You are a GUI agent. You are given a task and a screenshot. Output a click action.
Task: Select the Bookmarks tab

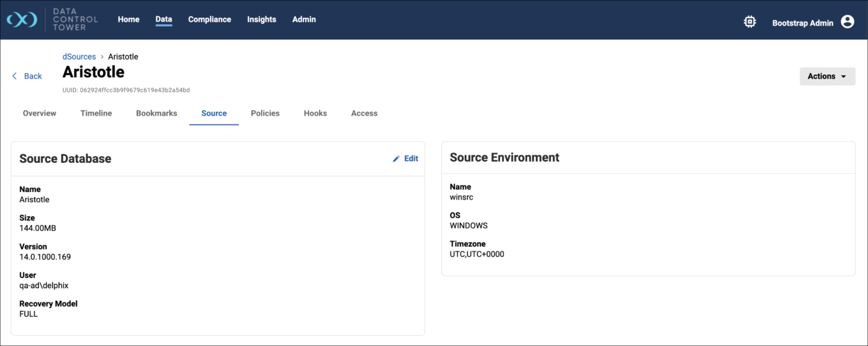156,113
